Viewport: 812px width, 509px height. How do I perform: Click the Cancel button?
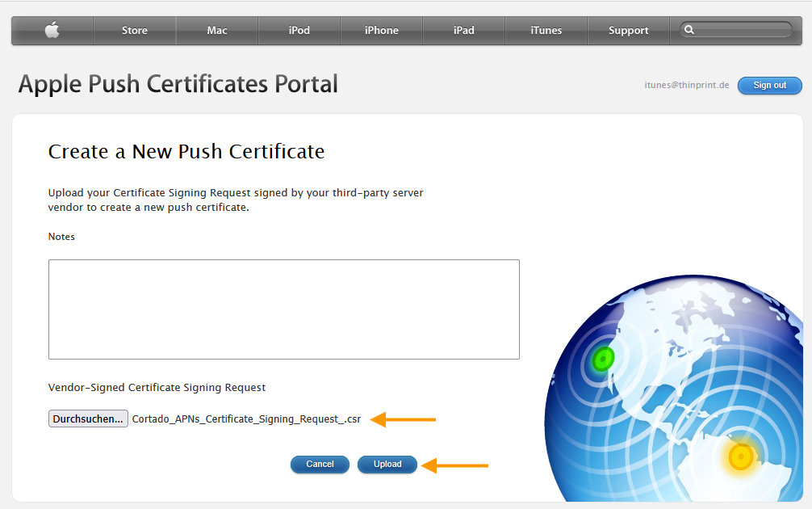click(320, 464)
